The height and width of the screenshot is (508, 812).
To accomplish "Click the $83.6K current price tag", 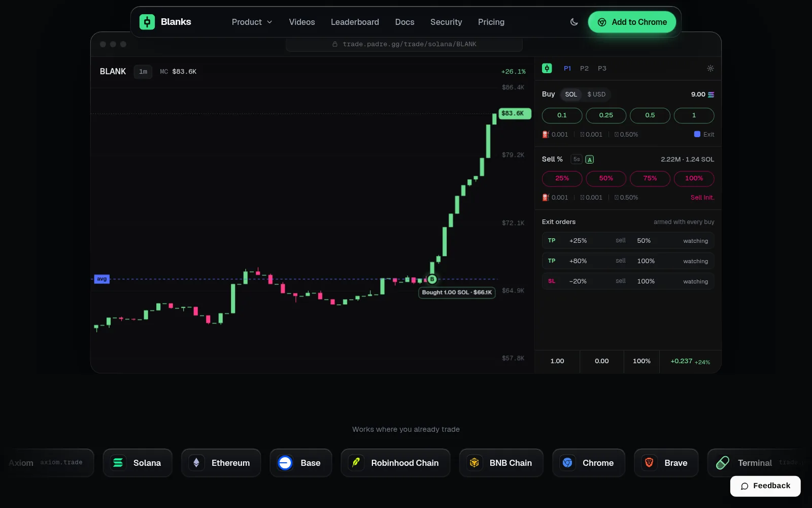I will click(x=515, y=113).
